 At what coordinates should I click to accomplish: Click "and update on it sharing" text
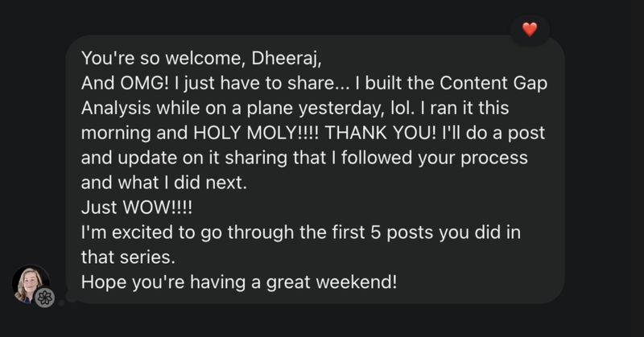coord(184,158)
